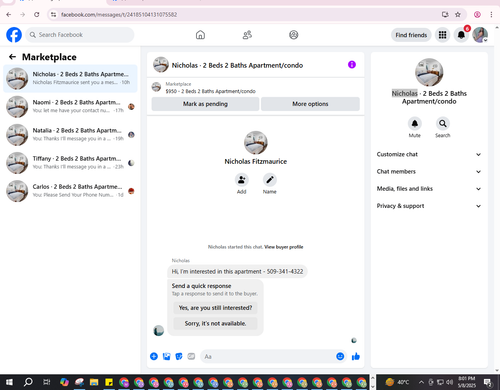
Task: Expand Customize chat section
Action: (x=429, y=154)
